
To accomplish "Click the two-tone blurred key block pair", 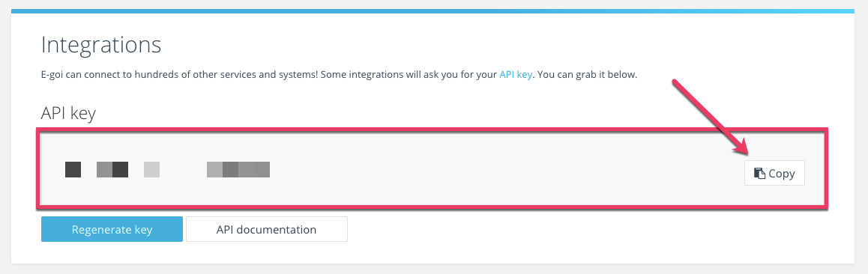I will point(112,170).
